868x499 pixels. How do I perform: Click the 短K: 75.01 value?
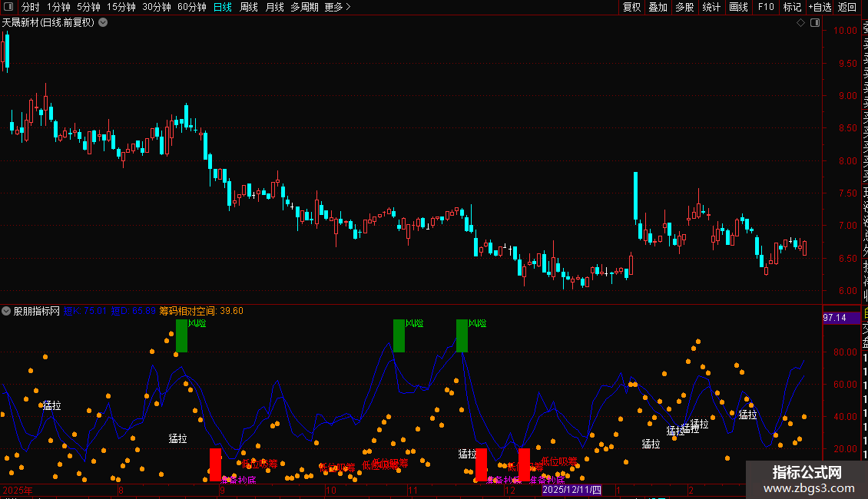click(x=84, y=311)
